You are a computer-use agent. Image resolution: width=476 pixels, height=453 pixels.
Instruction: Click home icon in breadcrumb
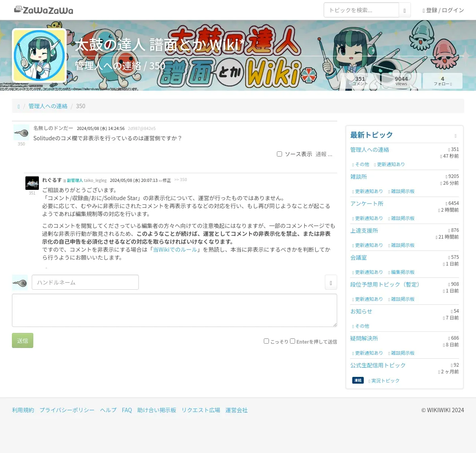[x=19, y=106]
